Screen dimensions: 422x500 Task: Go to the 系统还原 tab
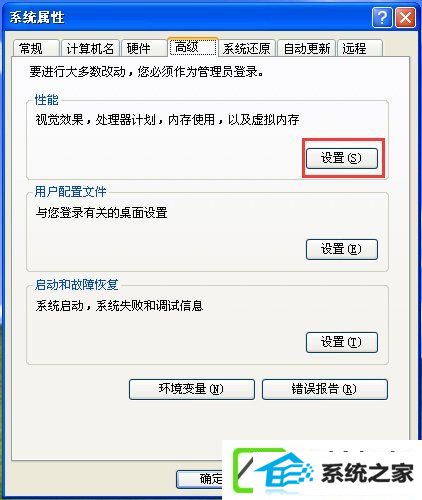[247, 48]
